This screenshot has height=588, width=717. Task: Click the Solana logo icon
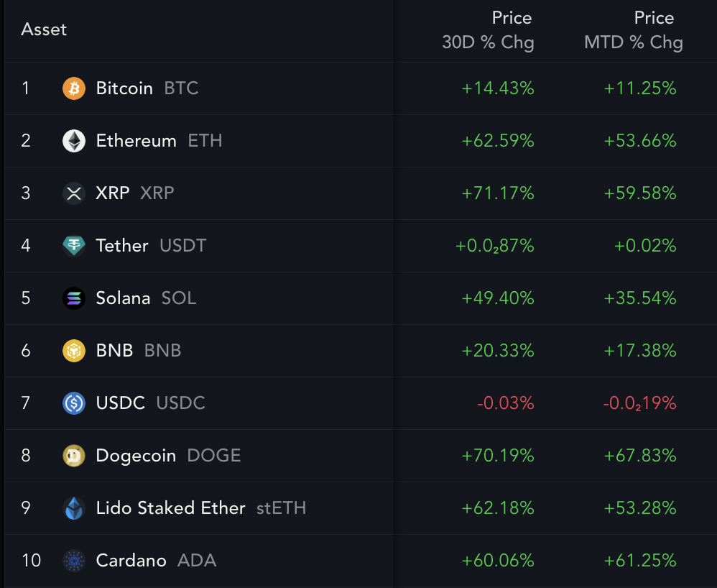tap(74, 298)
